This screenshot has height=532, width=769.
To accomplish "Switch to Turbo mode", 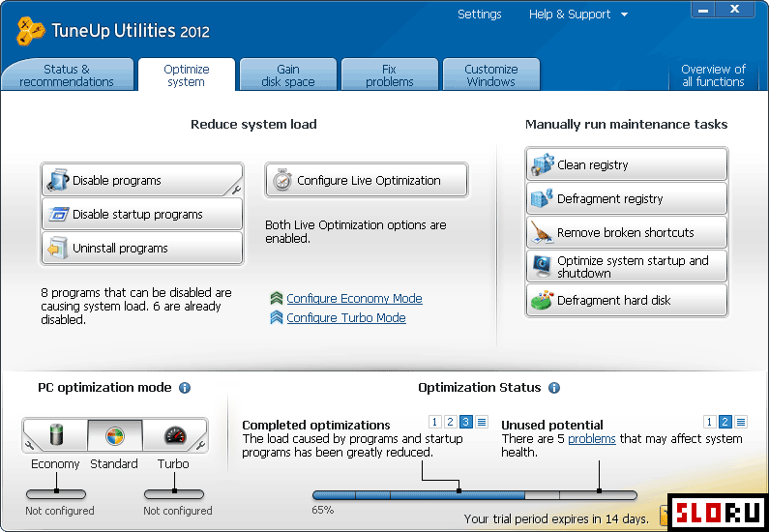I will point(174,435).
